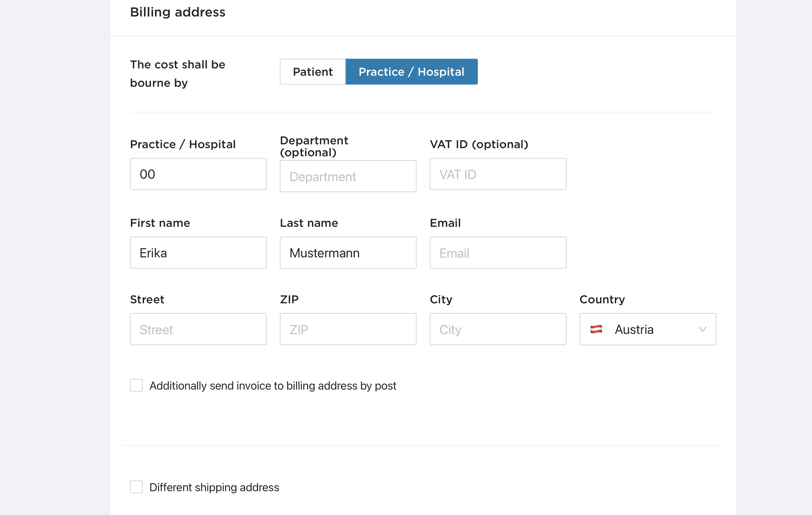
Task: Click 'The cost shall be bourne by' label
Action: [x=178, y=74]
